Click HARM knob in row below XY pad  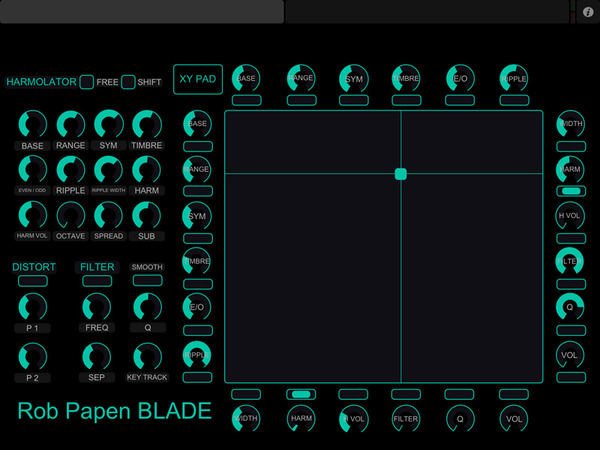[301, 419]
